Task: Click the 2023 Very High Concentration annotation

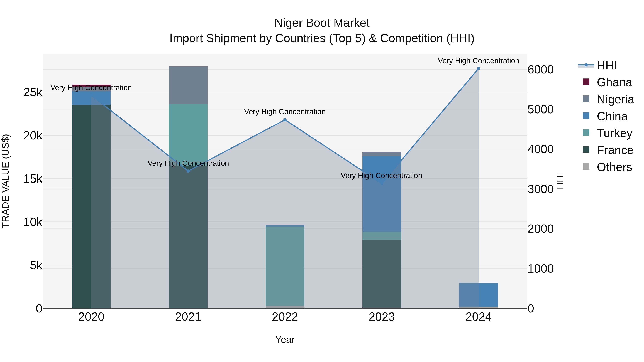Action: pyautogui.click(x=382, y=175)
